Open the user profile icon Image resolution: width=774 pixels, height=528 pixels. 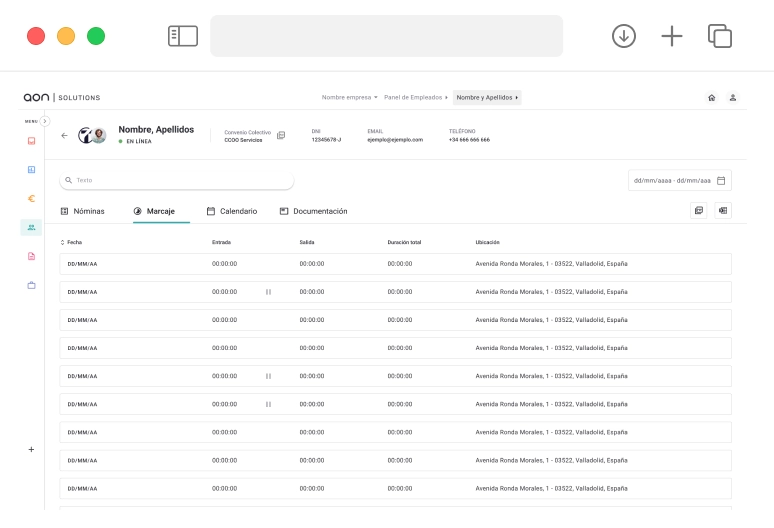pos(733,98)
